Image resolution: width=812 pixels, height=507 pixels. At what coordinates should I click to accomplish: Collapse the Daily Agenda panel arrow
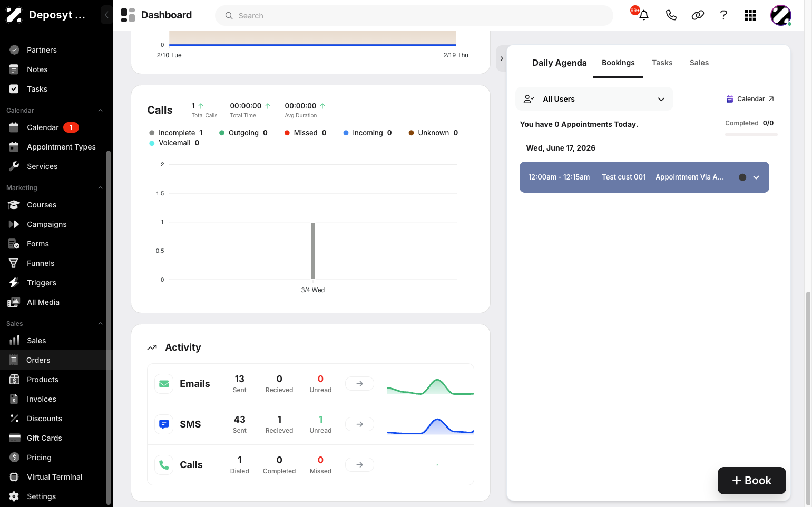coord(502,58)
